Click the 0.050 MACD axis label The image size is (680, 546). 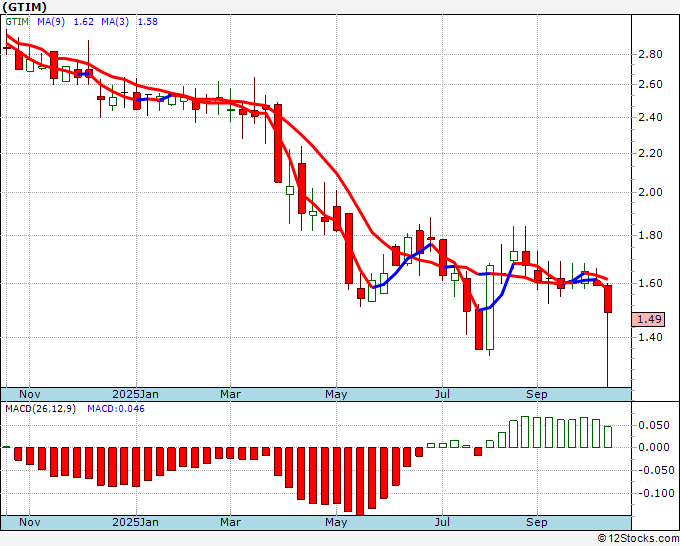(x=654, y=425)
